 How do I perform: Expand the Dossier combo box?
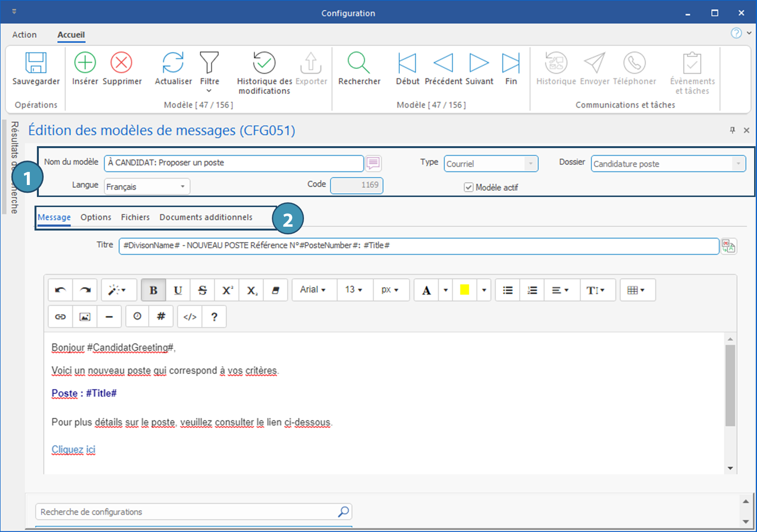(x=738, y=164)
